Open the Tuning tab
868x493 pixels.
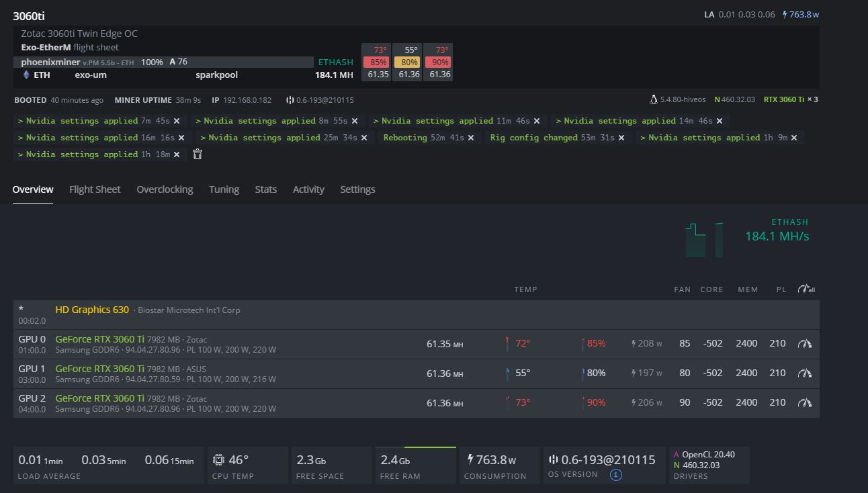pyautogui.click(x=224, y=189)
